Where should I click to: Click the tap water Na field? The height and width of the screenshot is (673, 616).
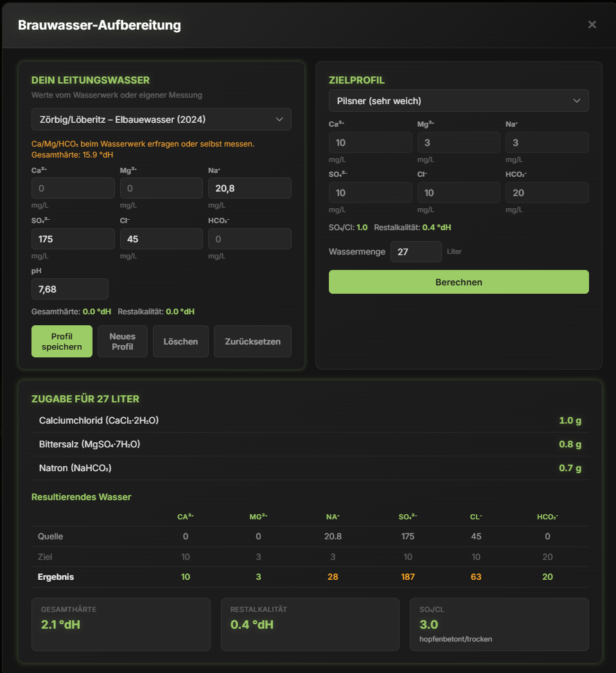pyautogui.click(x=250, y=188)
